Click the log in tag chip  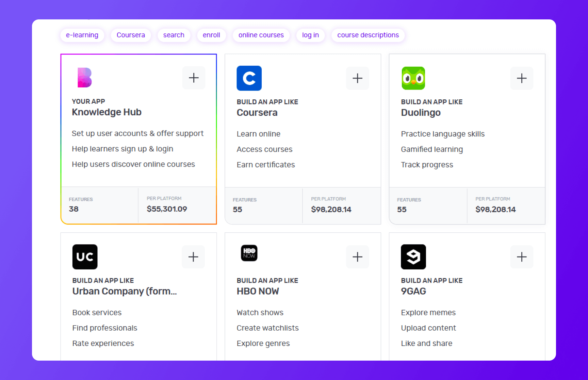coord(310,35)
